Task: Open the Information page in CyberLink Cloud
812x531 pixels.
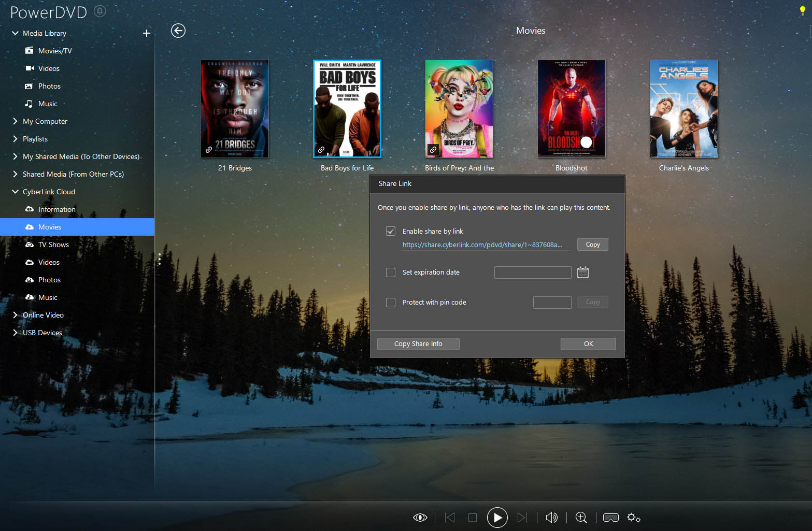Action: 56,209
